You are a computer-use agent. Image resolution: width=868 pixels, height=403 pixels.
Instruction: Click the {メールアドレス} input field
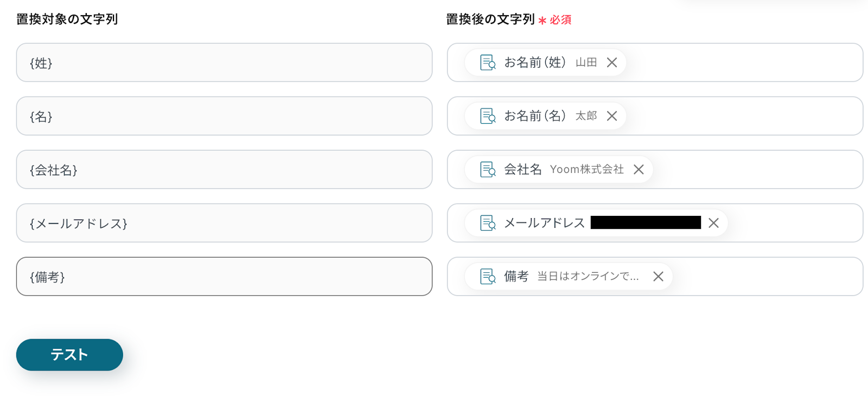224,223
